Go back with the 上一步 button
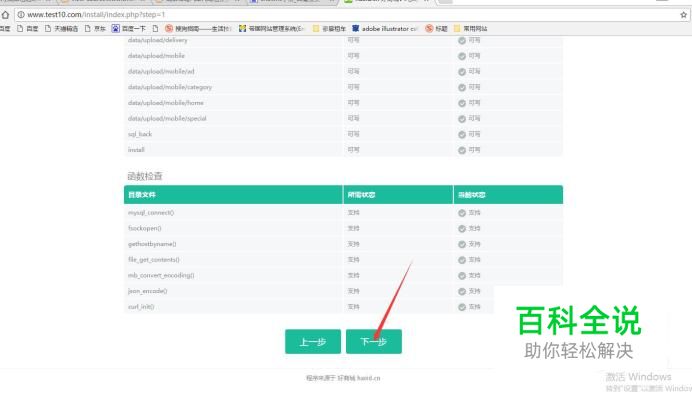 pos(313,342)
